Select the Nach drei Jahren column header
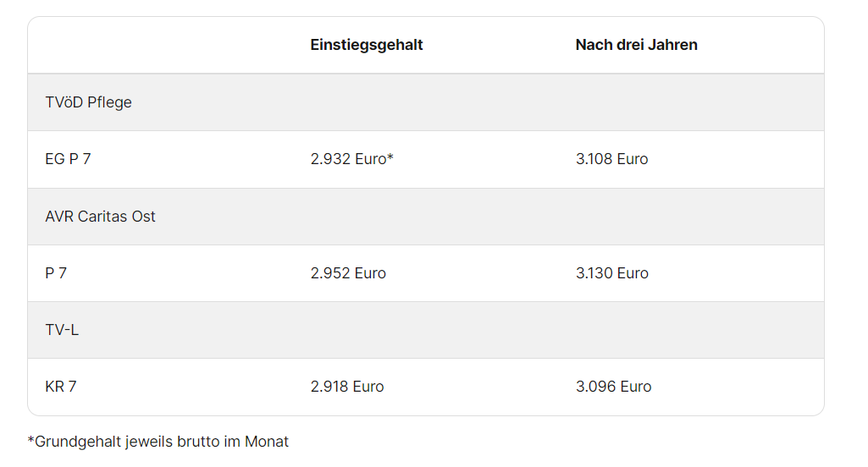Image resolution: width=868 pixels, height=467 pixels. tap(636, 45)
